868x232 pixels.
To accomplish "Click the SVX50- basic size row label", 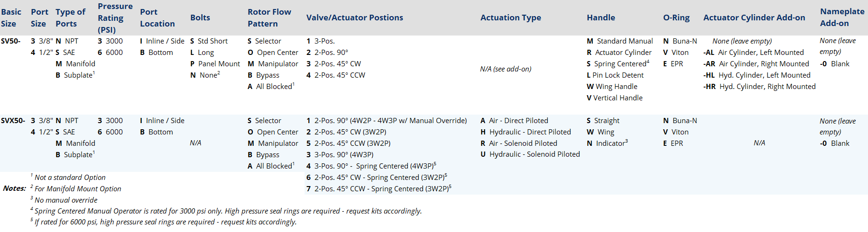I will coord(13,121).
